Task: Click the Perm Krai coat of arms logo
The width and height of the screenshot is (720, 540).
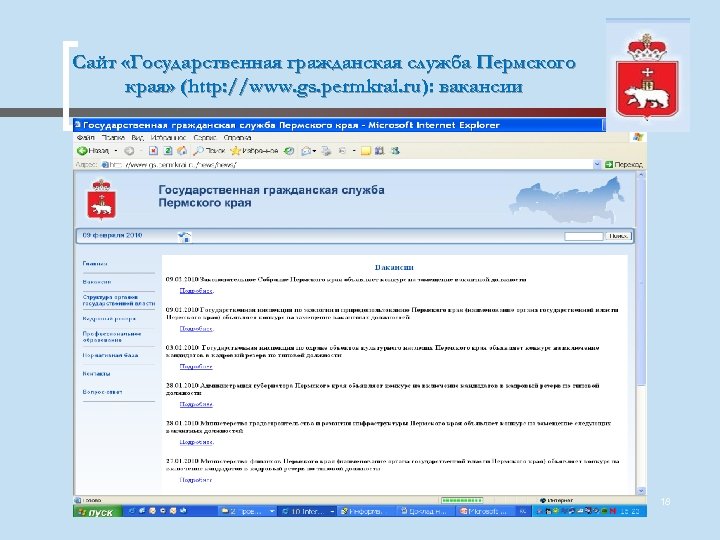Action: coord(101,199)
